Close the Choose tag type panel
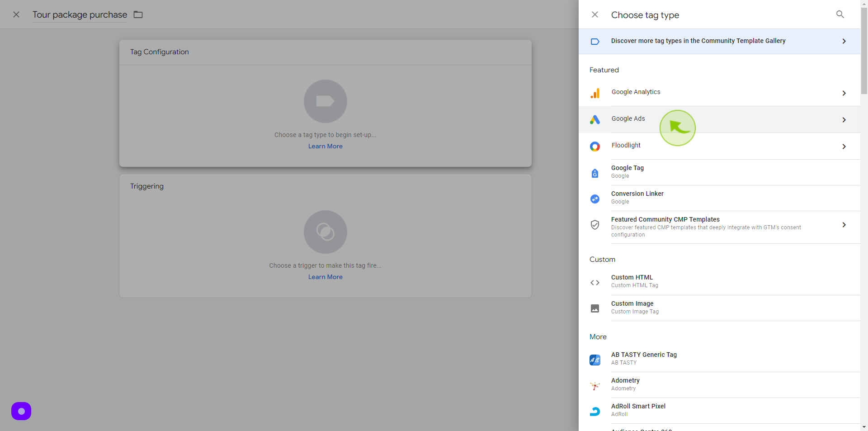This screenshot has width=868, height=431. (x=595, y=14)
